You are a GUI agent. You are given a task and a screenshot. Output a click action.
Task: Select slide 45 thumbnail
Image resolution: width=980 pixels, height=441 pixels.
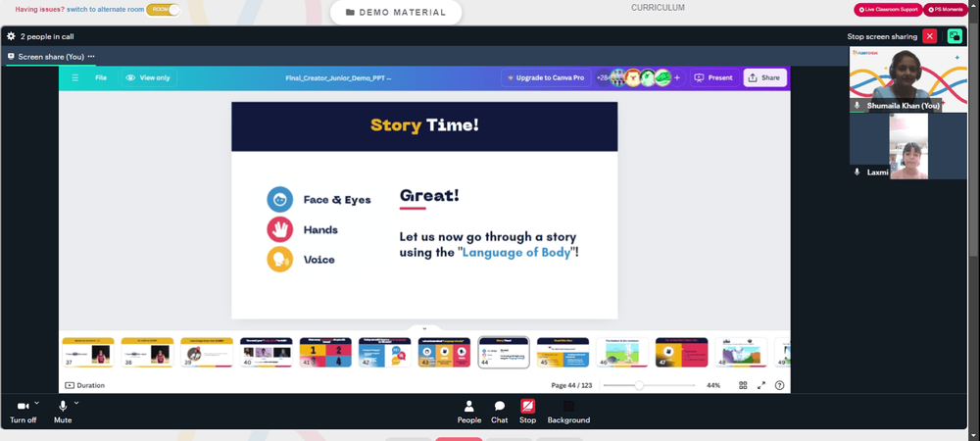563,352
